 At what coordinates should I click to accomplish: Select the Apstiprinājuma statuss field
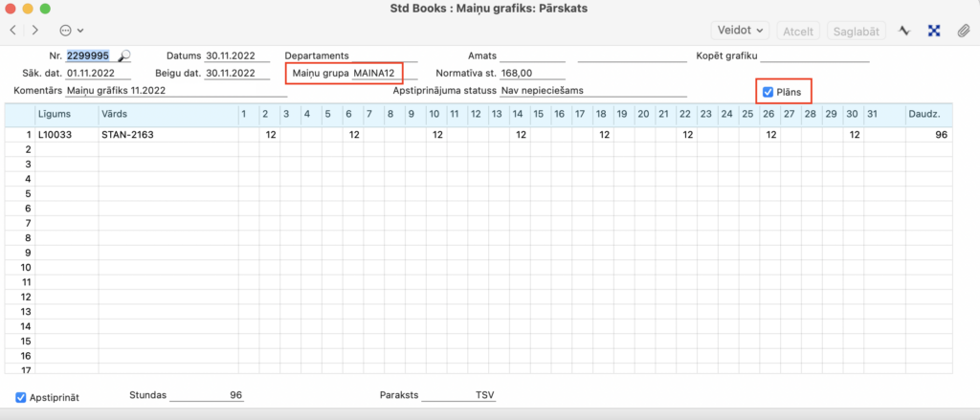point(587,90)
